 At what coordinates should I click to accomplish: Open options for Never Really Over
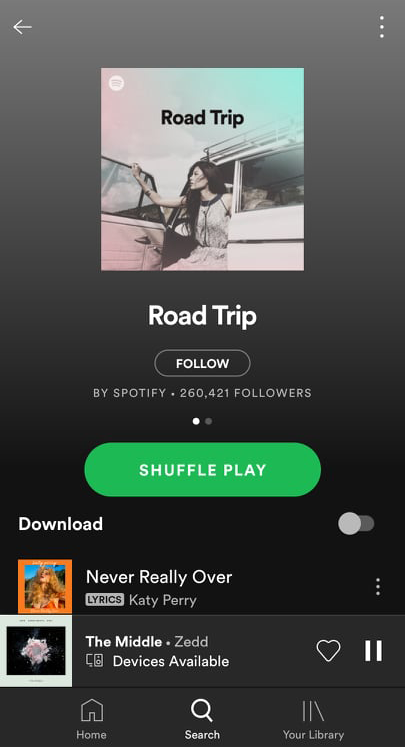[x=378, y=586]
